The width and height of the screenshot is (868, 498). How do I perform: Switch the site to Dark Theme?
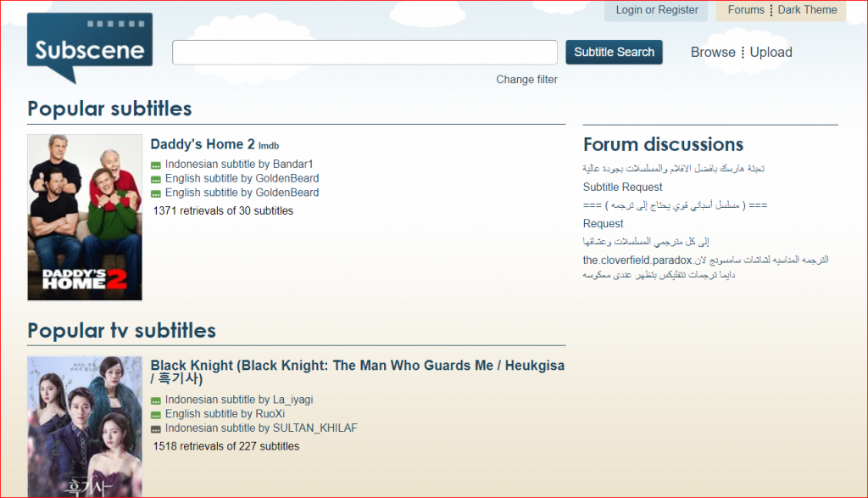pyautogui.click(x=807, y=10)
